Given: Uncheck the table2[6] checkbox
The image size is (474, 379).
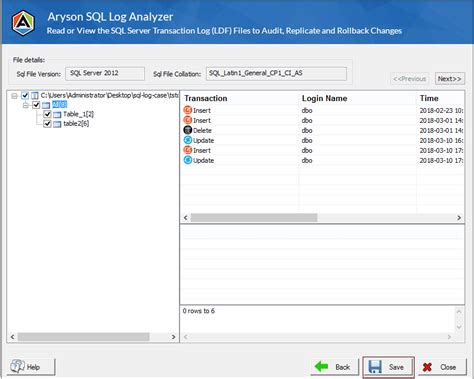Looking at the screenshot, I should coord(47,124).
